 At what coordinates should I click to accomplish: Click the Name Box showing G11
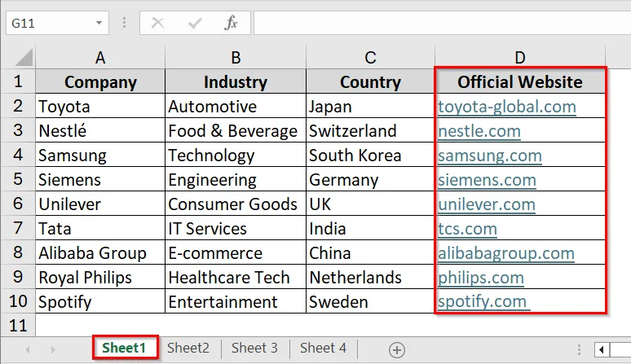pyautogui.click(x=57, y=23)
